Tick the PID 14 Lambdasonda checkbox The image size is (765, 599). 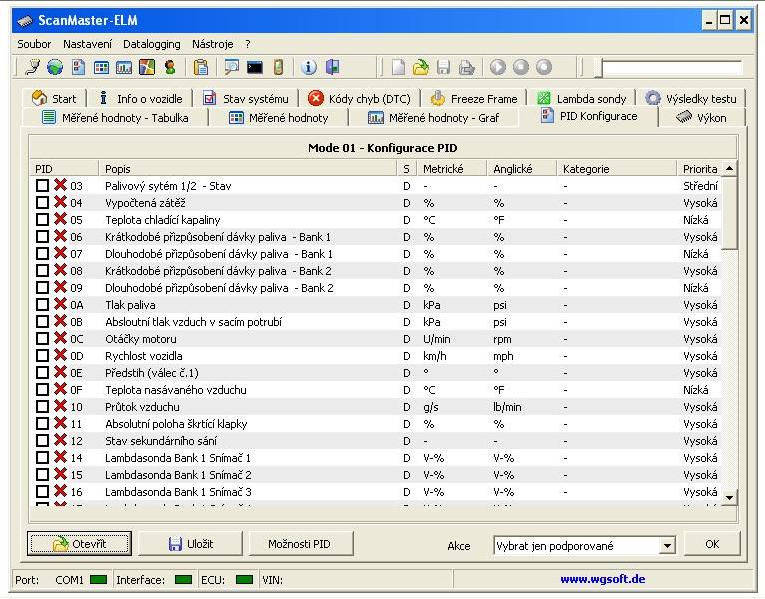click(42, 458)
